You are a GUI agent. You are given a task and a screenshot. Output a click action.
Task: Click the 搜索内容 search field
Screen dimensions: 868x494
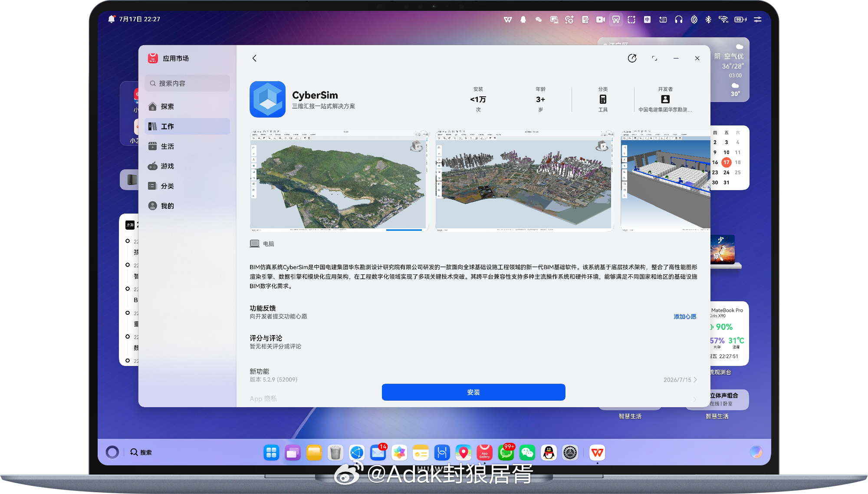[187, 83]
